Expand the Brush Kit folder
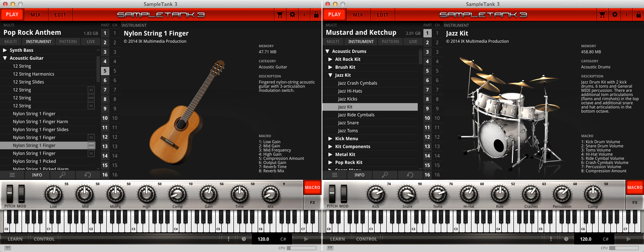The width and height of the screenshot is (644, 252). coord(330,67)
